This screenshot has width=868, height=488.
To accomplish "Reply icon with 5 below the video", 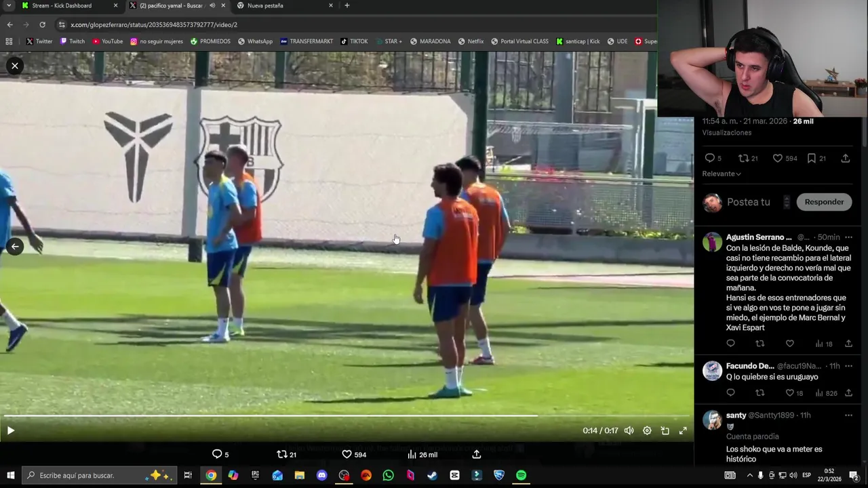I will [220, 454].
